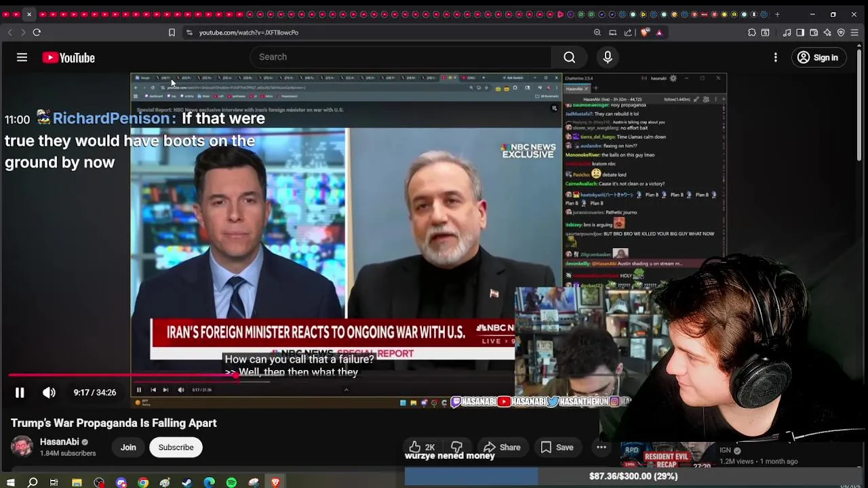Image resolution: width=868 pixels, height=488 pixels.
Task: Click Brave browser taskbar icon
Action: 275,483
